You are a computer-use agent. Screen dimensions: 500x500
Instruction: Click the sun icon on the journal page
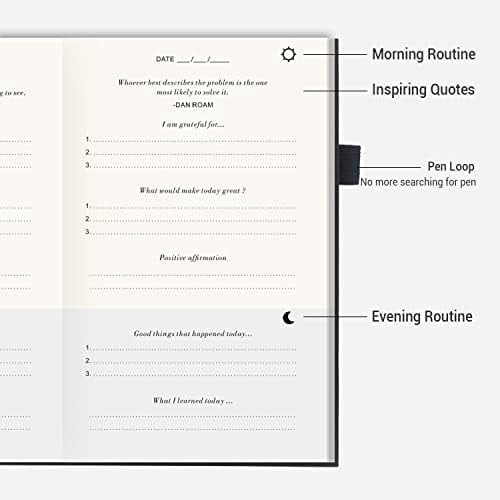coord(288,54)
